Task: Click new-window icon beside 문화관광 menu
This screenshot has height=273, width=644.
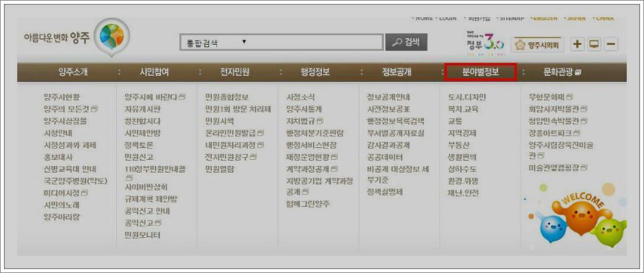Action: (579, 73)
